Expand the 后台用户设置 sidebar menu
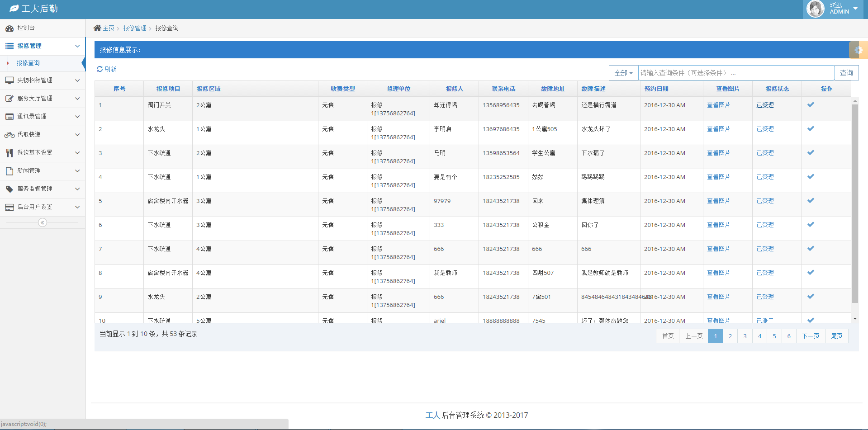 tap(43, 207)
